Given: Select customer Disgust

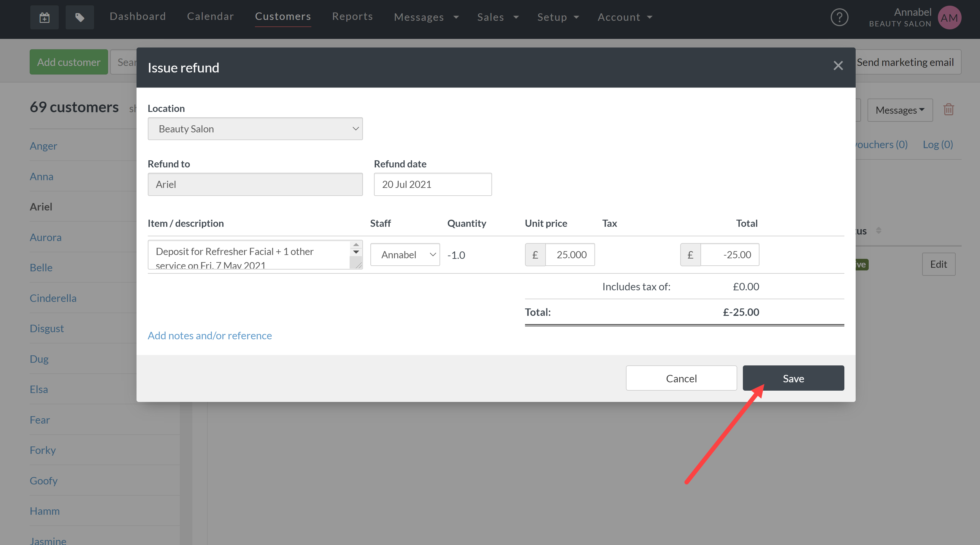Looking at the screenshot, I should pos(46,328).
